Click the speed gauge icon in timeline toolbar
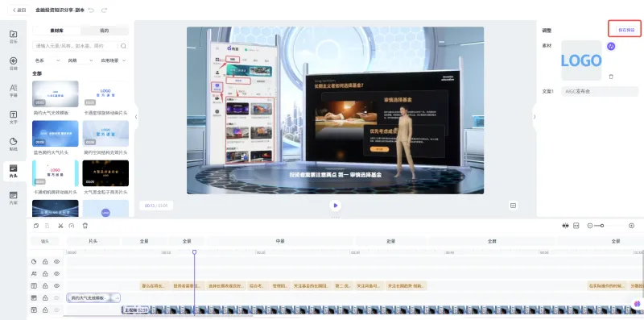644x320 pixels. pyautogui.click(x=72, y=226)
